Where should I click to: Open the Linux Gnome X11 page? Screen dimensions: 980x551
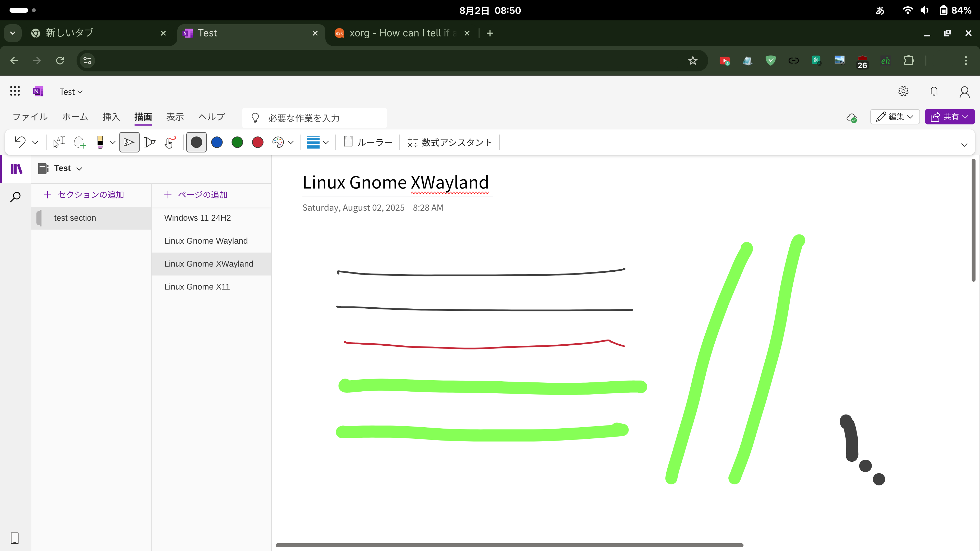click(x=211, y=287)
